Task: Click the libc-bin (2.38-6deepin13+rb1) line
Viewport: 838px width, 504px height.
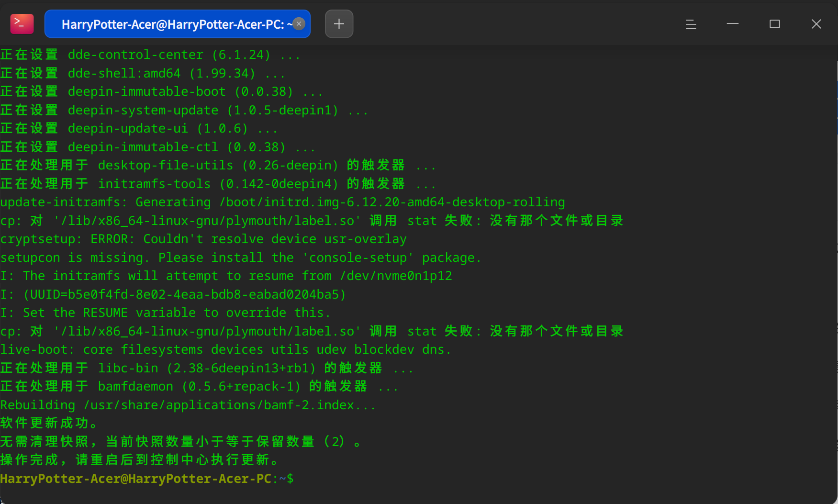Action: click(207, 368)
